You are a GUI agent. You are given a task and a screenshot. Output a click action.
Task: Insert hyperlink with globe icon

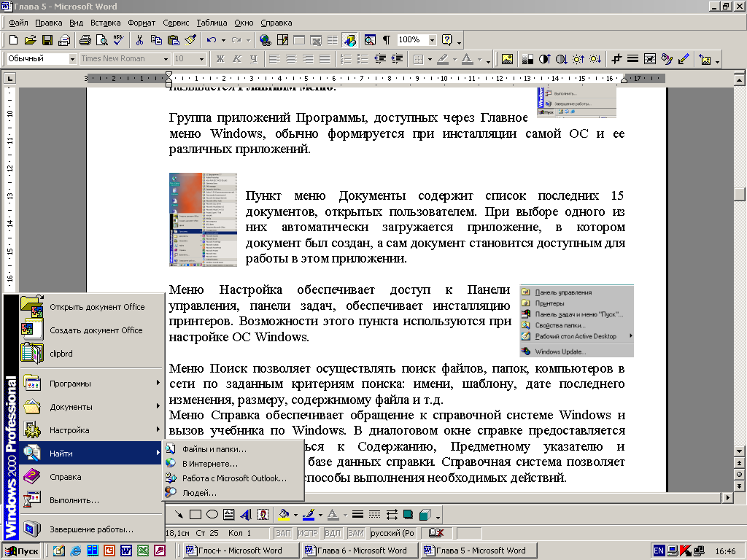tap(265, 40)
